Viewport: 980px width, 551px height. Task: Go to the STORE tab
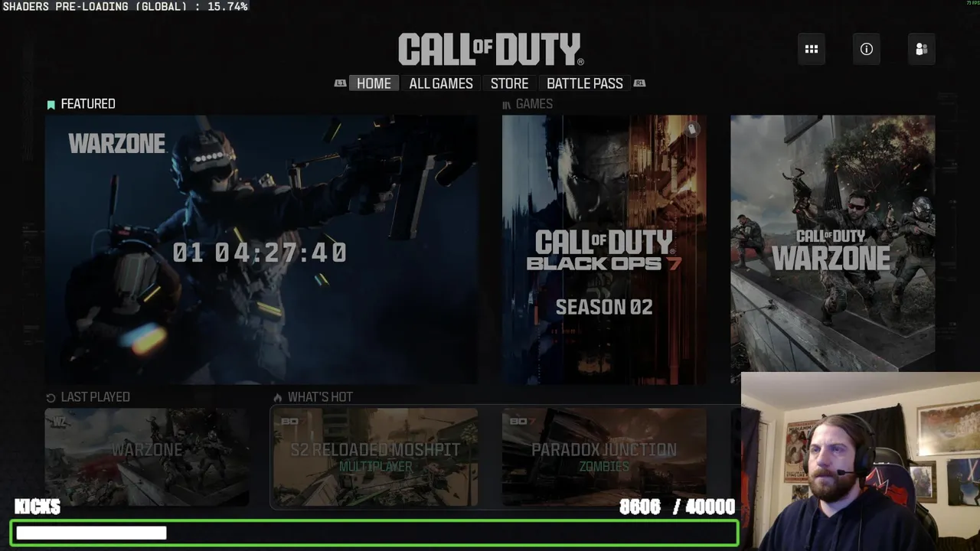[x=510, y=83]
